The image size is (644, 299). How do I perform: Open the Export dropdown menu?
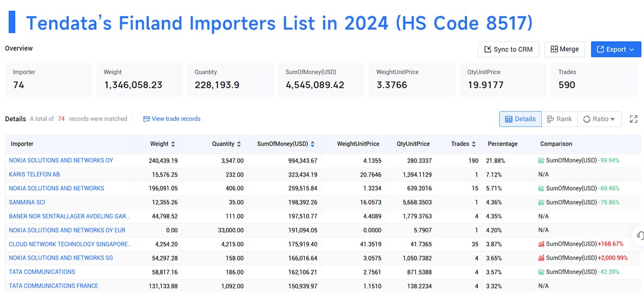[x=616, y=49]
